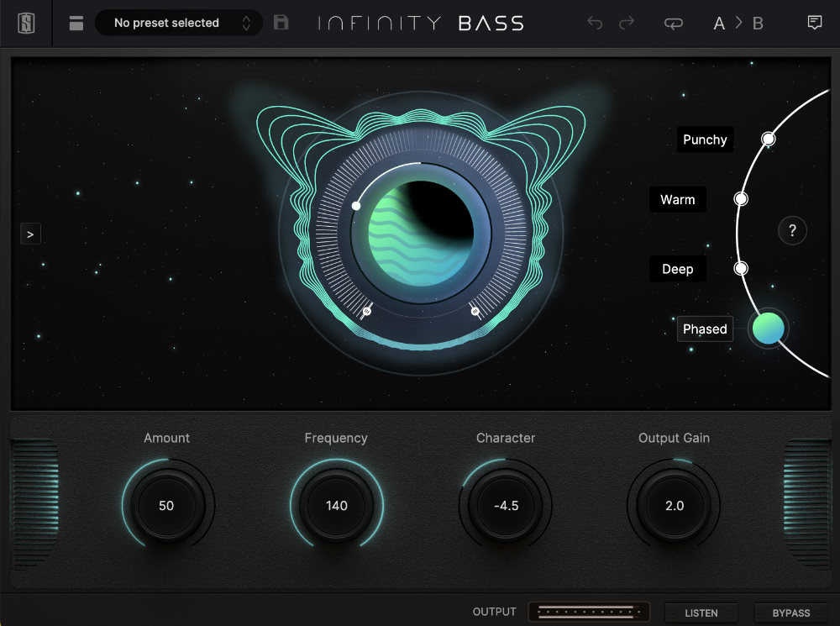Expand the side panel with > arrow
This screenshot has width=840, height=626.
click(30, 234)
